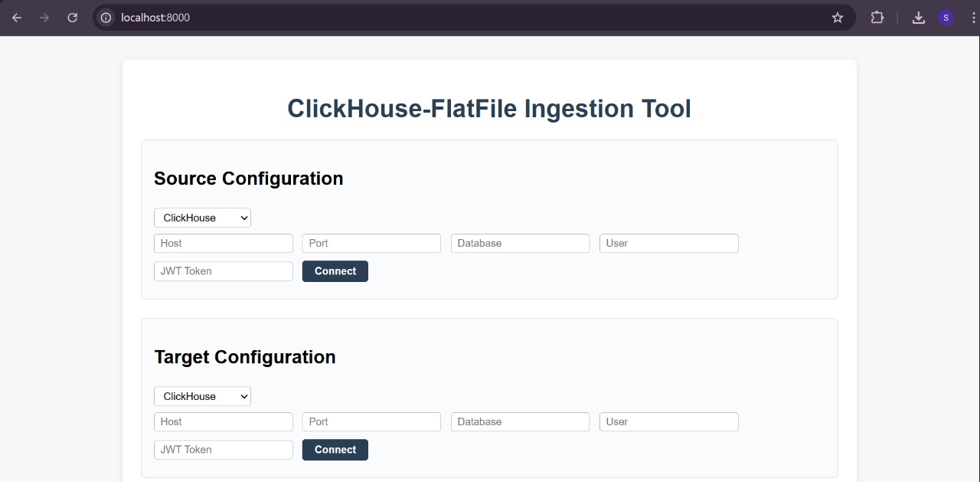Reload the page with refresh icon
The width and height of the screenshot is (980, 482).
tap(72, 18)
